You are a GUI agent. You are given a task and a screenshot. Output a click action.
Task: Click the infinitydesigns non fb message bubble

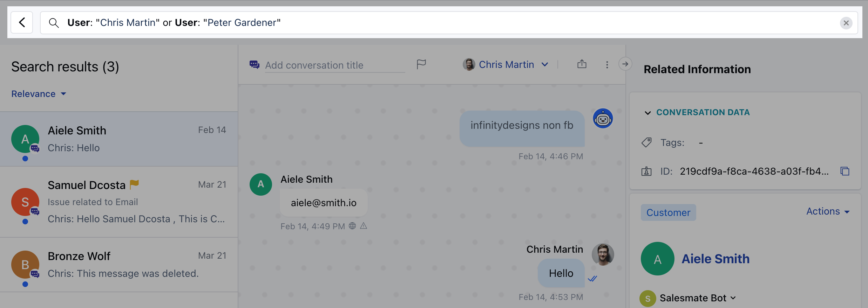click(x=522, y=128)
